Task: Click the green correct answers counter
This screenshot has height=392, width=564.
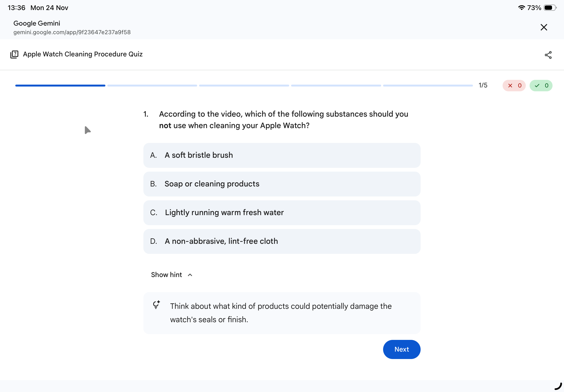Action: 541,85
